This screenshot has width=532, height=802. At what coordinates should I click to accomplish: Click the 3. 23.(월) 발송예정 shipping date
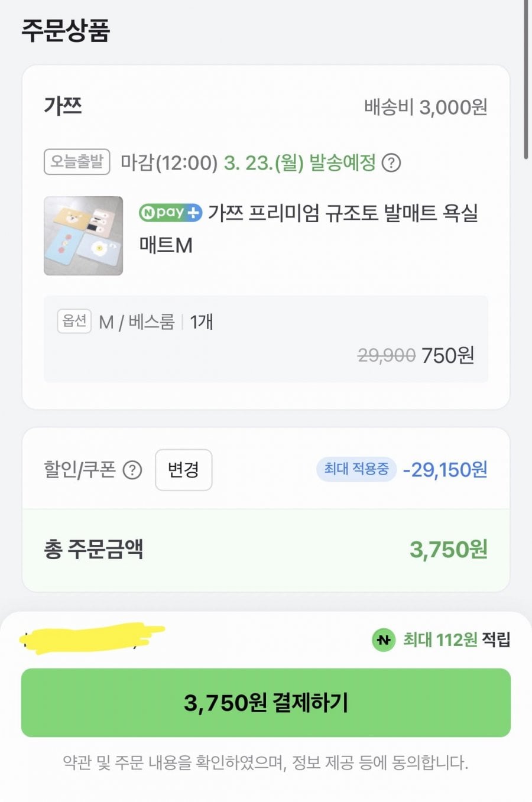coord(300,163)
